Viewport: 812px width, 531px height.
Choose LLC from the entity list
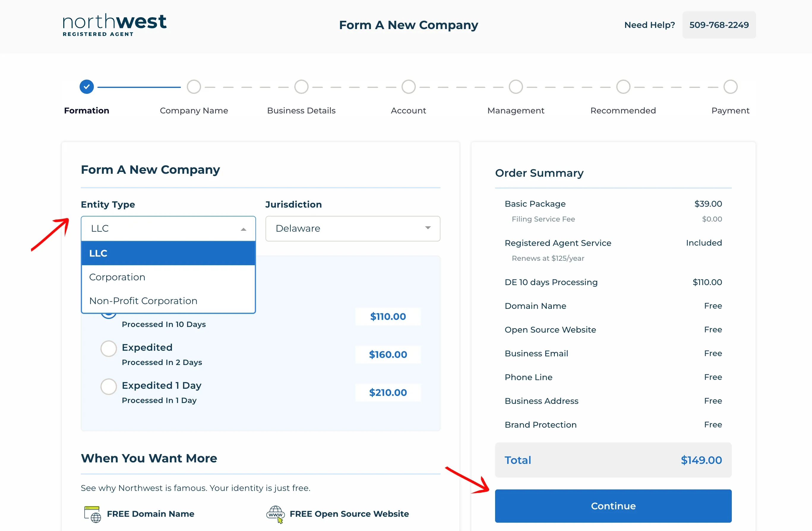tap(168, 253)
